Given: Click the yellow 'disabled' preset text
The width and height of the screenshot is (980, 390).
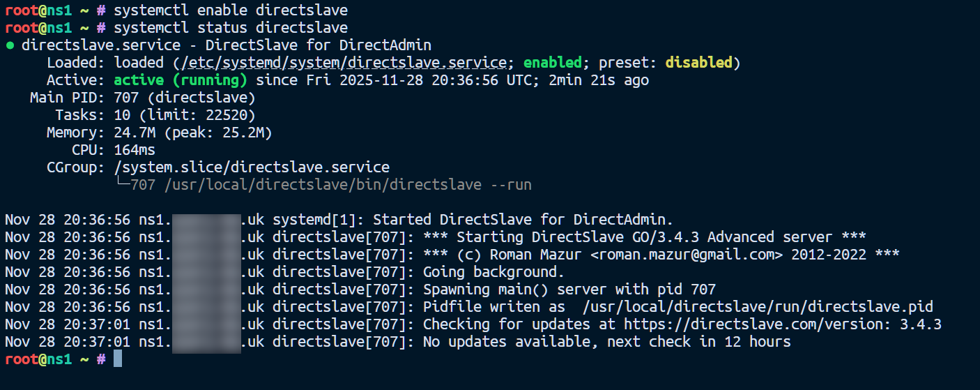Looking at the screenshot, I should click(x=698, y=63).
